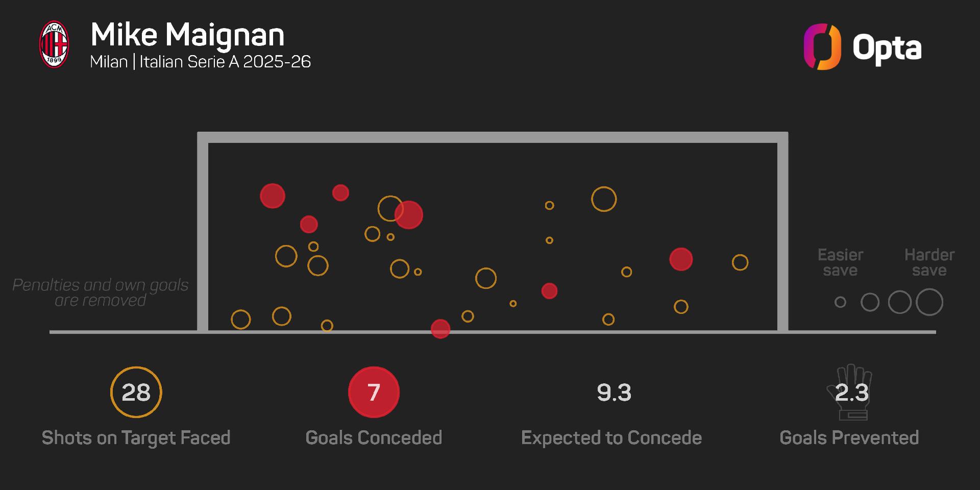980x490 pixels.
Task: Click the Milan | Italian Serie A 2025-26 subtitle
Action: [200, 62]
